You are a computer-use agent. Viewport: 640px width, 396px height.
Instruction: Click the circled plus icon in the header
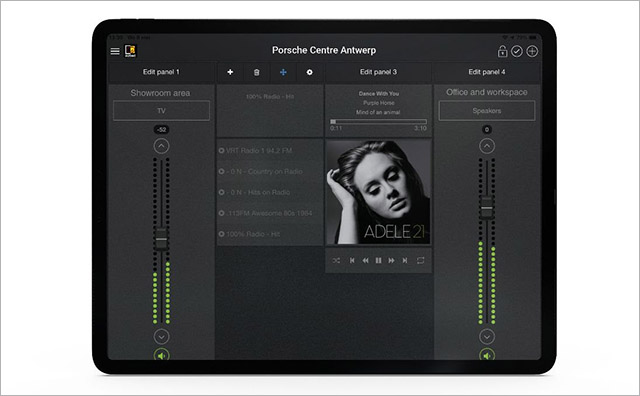click(532, 51)
